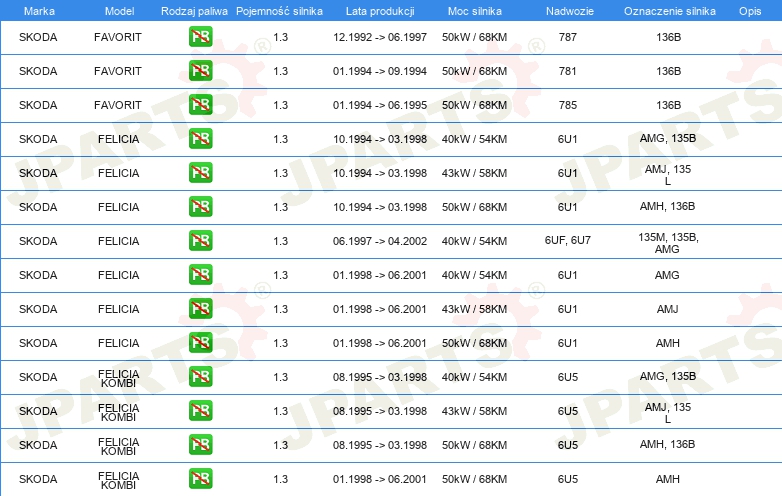Image resolution: width=782 pixels, height=496 pixels.
Task: Click fuel icon in 1998 Felicia 6U1 AMJ row
Action: point(200,309)
